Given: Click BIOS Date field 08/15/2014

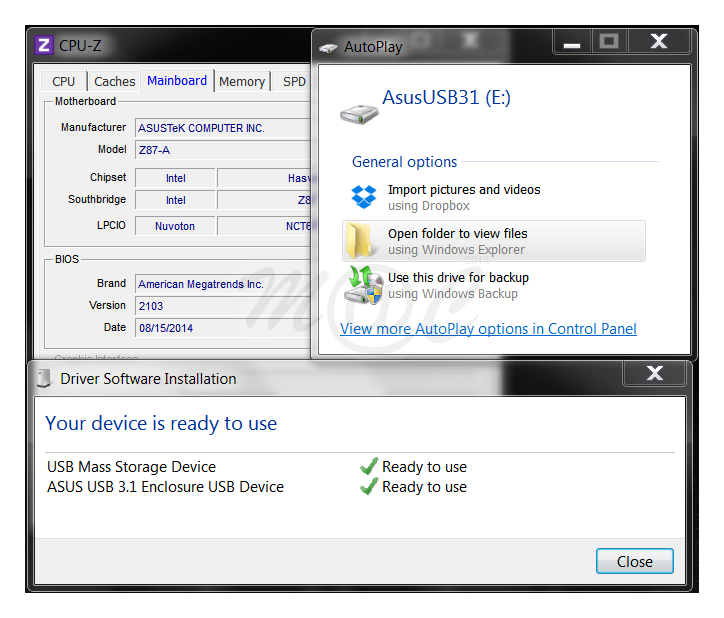Looking at the screenshot, I should click(x=223, y=328).
